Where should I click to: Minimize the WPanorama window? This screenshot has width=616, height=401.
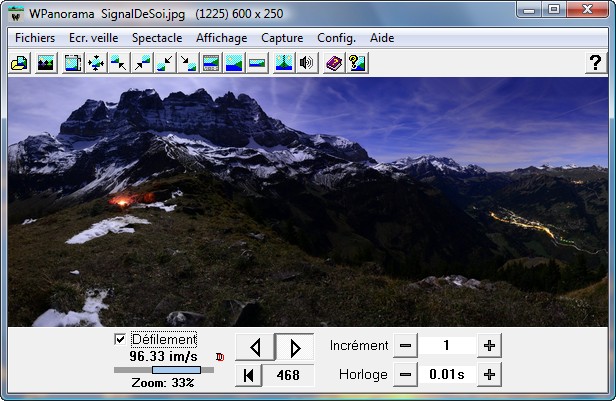[x=529, y=9]
